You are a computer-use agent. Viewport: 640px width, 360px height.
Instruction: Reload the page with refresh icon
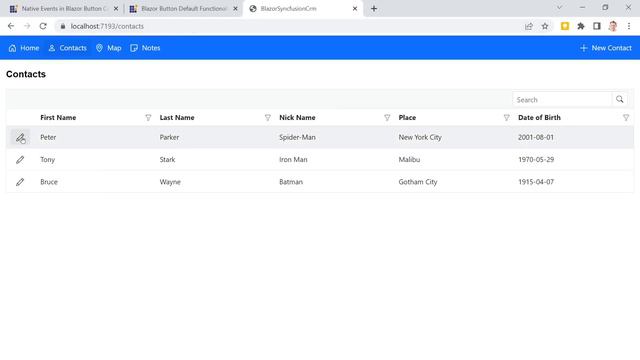point(43,26)
